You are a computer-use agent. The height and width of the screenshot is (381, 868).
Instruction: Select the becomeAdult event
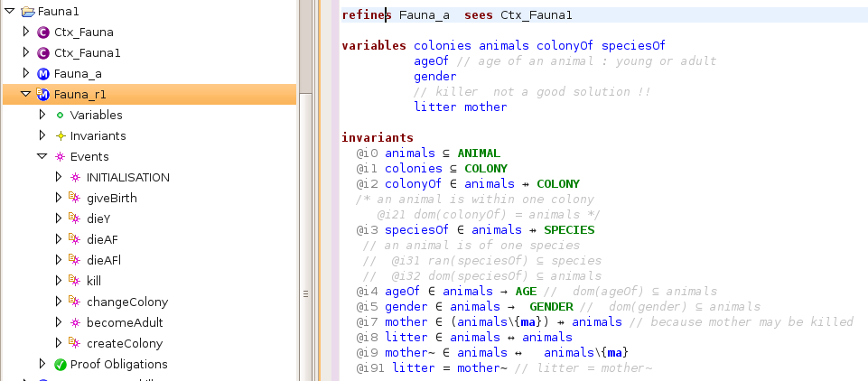[x=125, y=323]
